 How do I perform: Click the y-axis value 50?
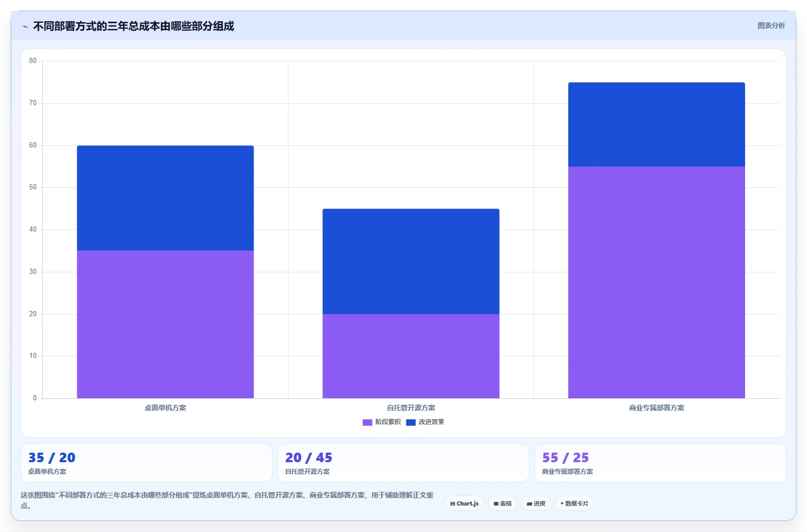33,187
